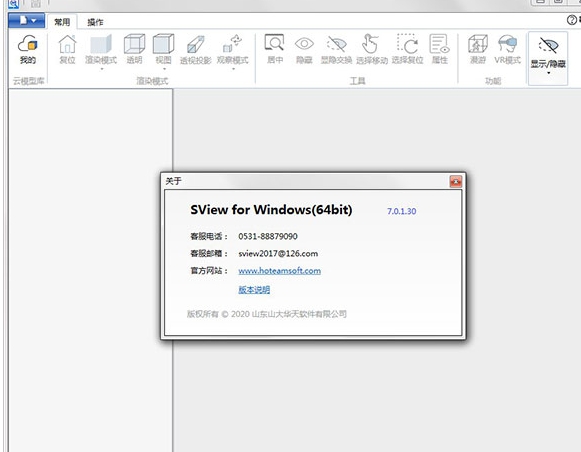
Task: Switch to the 操作 ribbon tab
Action: (x=95, y=22)
